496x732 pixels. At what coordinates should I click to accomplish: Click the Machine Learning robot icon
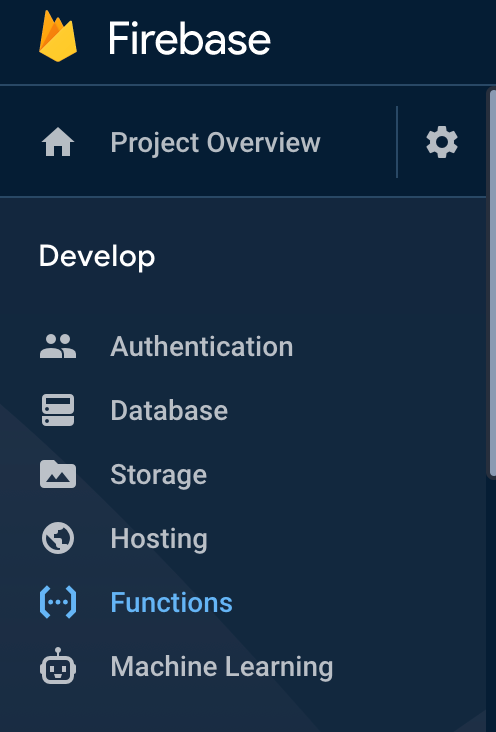click(x=58, y=666)
